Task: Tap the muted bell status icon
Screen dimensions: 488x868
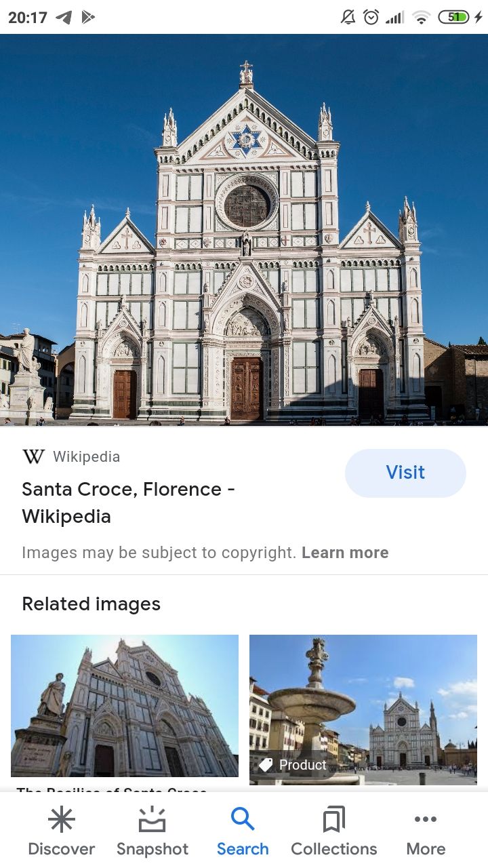Action: [x=348, y=18]
